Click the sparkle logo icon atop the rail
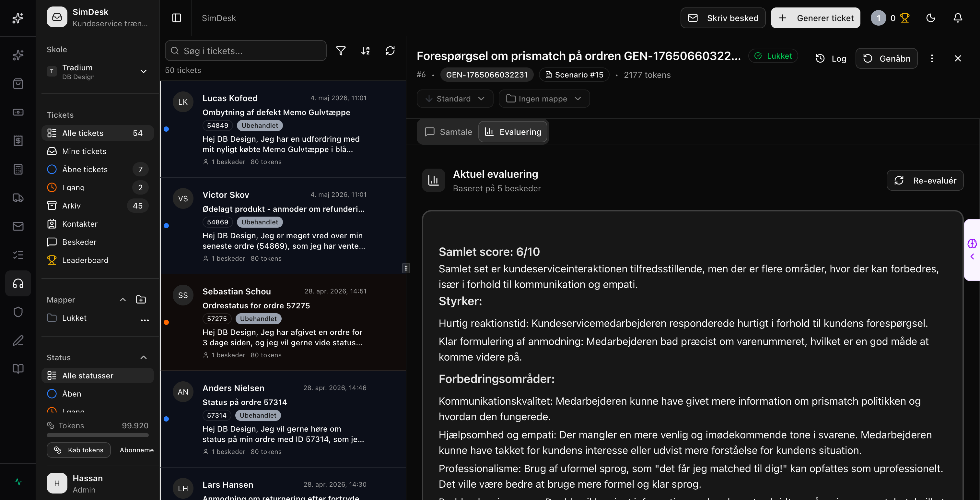 coord(18,18)
